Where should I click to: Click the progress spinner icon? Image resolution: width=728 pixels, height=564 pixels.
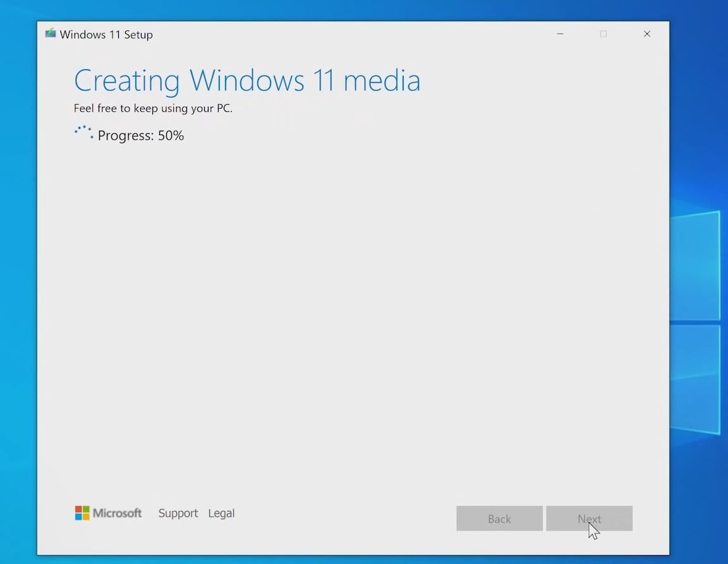[x=84, y=132]
